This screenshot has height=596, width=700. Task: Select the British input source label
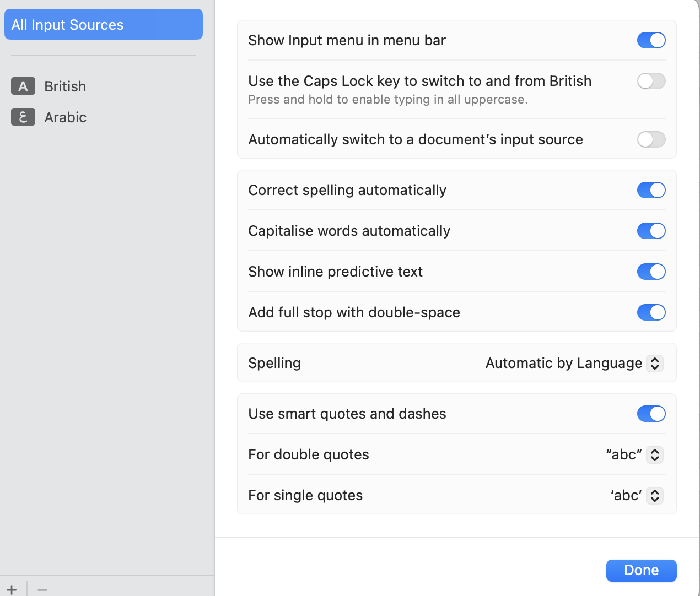(x=65, y=86)
